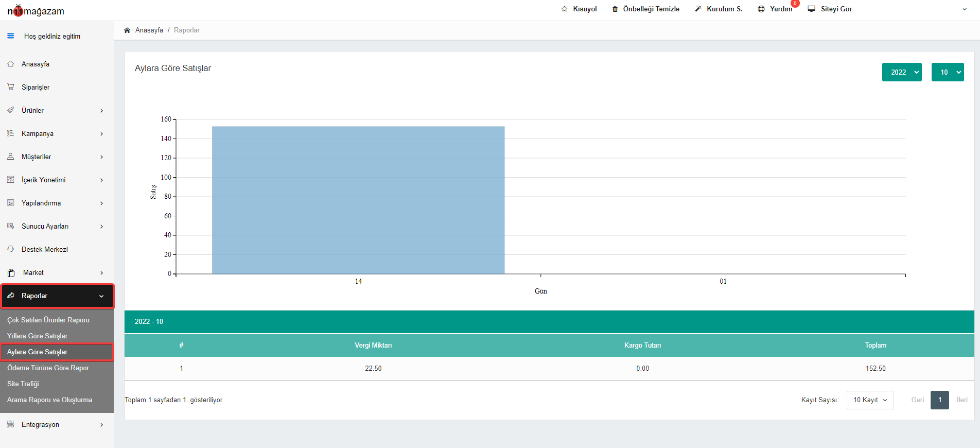
Task: Click the Kargo Tutarı column header
Action: click(642, 345)
